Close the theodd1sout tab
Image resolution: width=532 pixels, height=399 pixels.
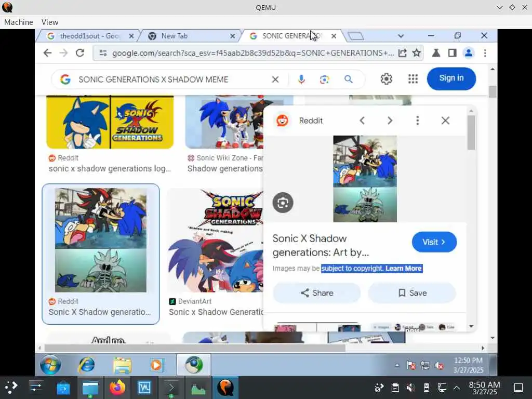coord(131,36)
